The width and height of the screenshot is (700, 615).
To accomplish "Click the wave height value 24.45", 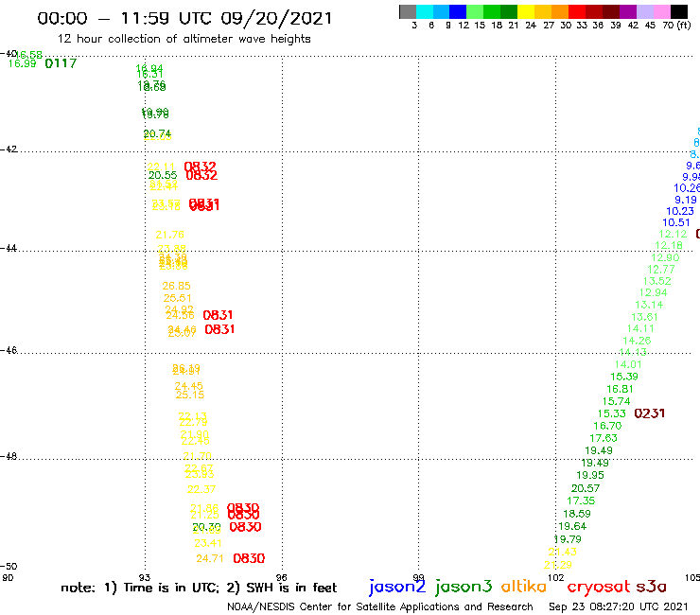I will click(188, 386).
